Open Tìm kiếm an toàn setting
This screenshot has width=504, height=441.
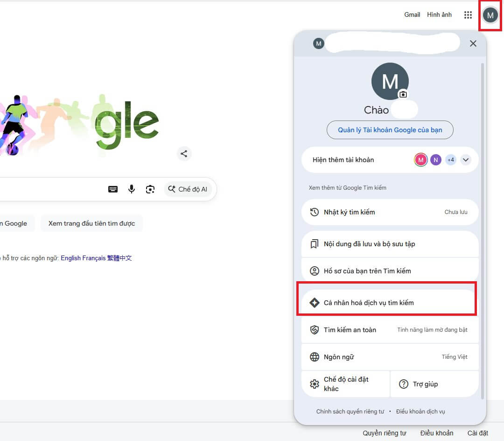(x=390, y=330)
